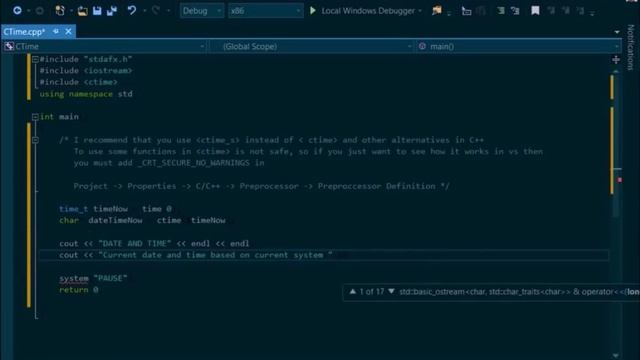
Task: Click '_CRT_SECURE_NO_WARNINGS' in the comment
Action: point(194,163)
